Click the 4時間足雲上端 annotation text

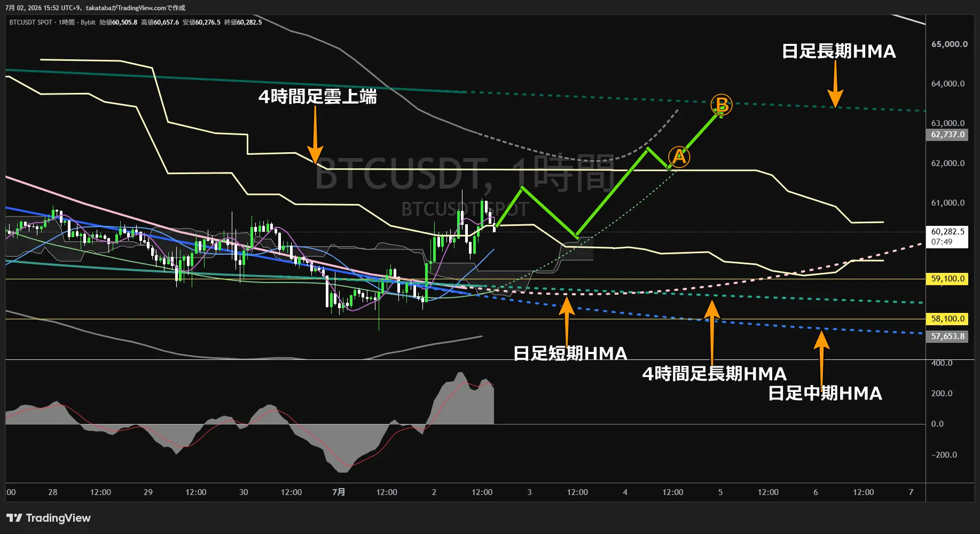pos(318,97)
